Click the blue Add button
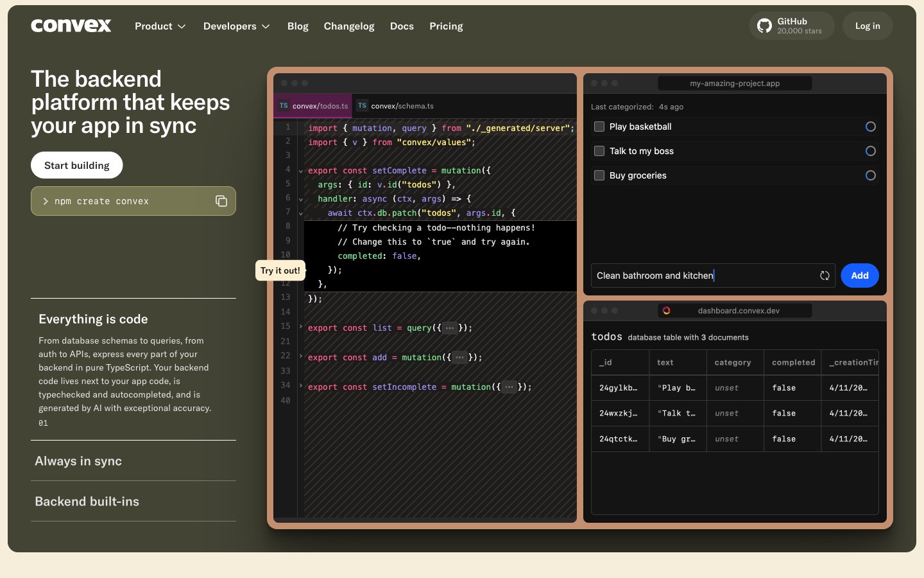This screenshot has width=924, height=578. coord(860,276)
